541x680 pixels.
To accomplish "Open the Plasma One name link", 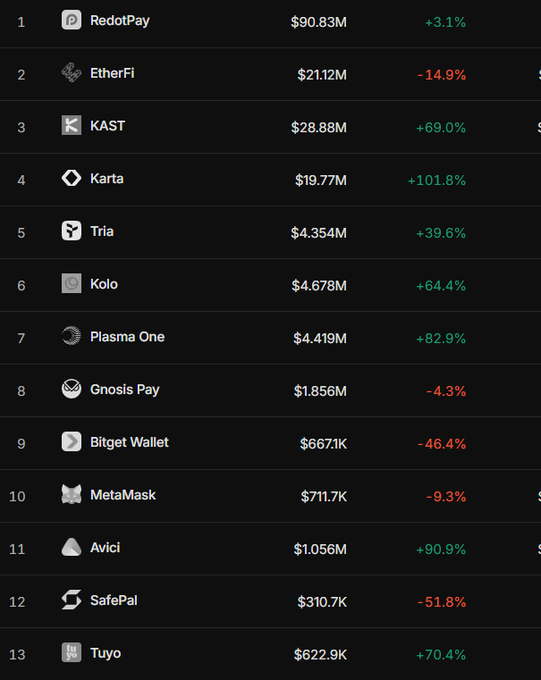I will [128, 337].
